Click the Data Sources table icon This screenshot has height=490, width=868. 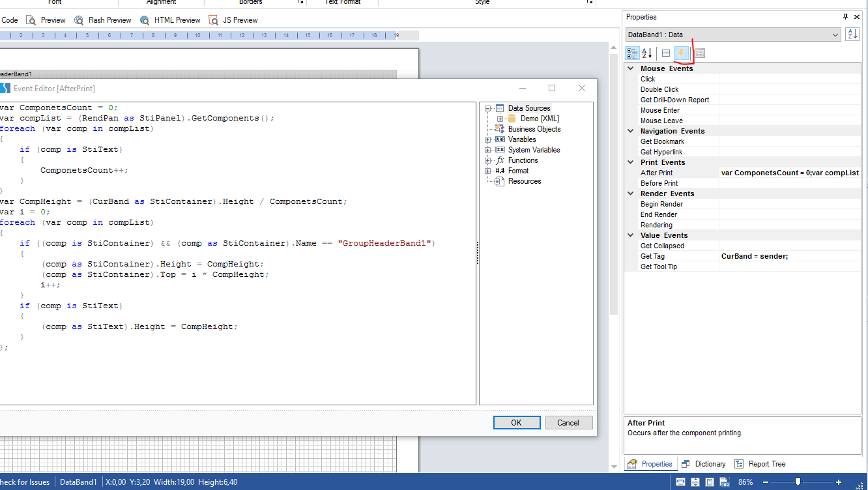tap(500, 108)
